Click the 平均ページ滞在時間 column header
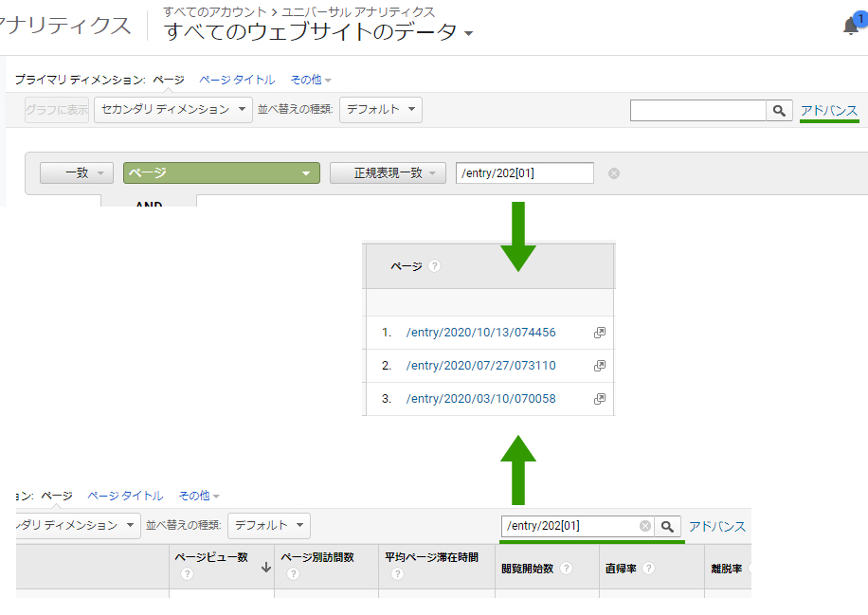 coord(432,557)
